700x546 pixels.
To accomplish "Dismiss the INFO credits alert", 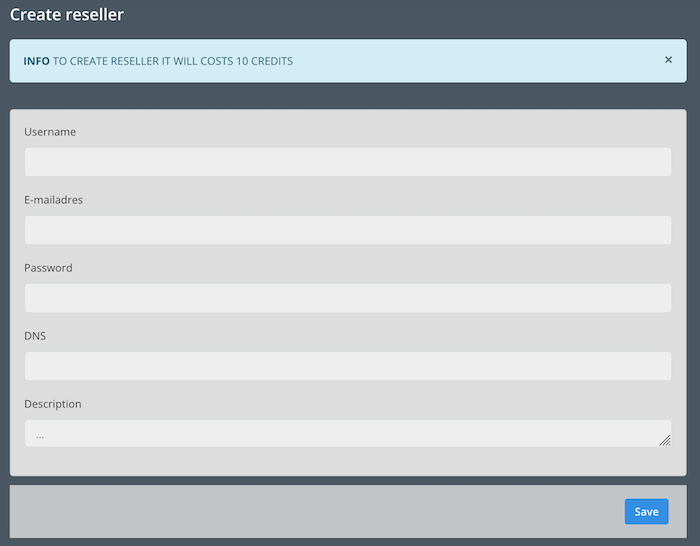I will pos(668,60).
